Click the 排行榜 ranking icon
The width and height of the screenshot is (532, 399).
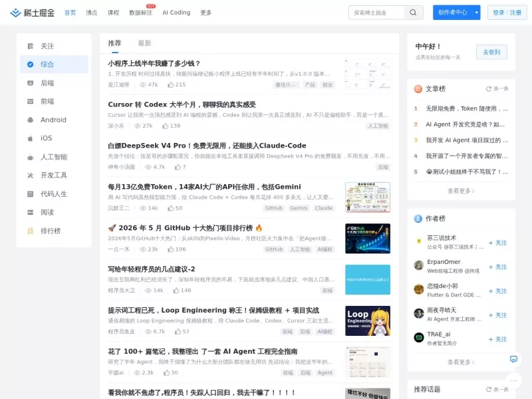[x=30, y=231]
